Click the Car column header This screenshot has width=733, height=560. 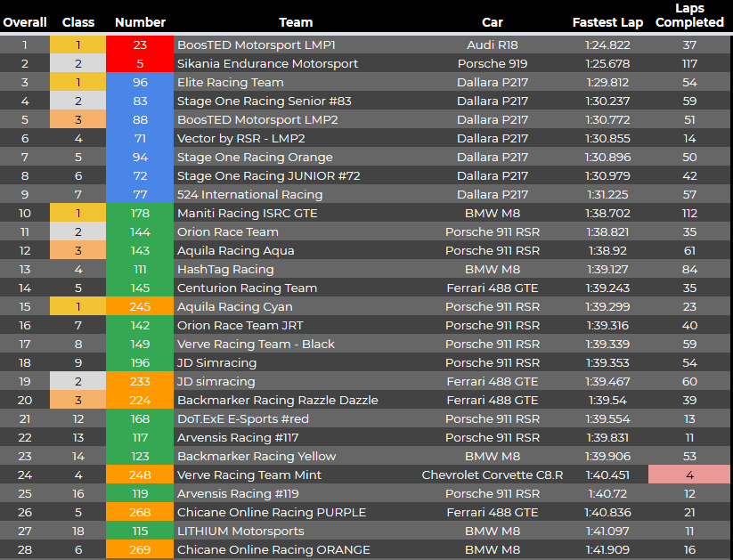[x=493, y=22]
